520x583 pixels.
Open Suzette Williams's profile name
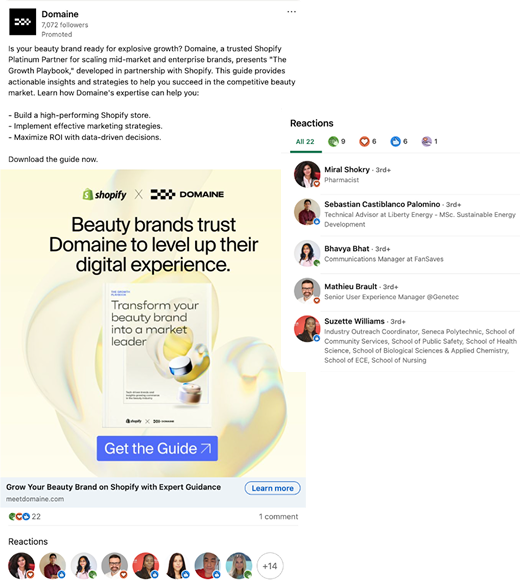pyautogui.click(x=354, y=321)
